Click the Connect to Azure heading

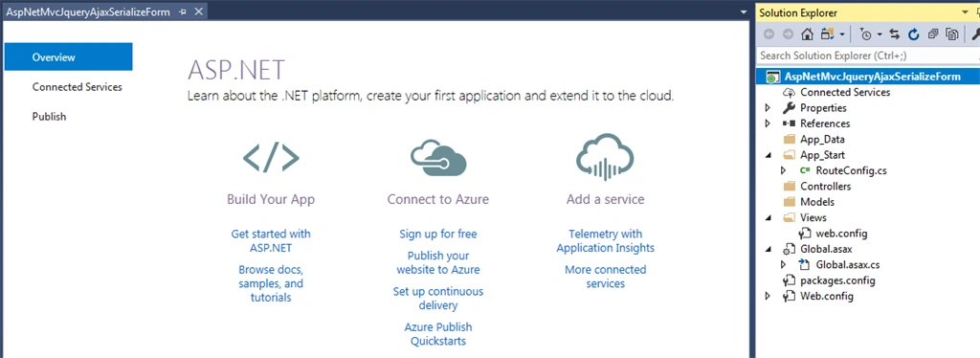click(x=438, y=199)
